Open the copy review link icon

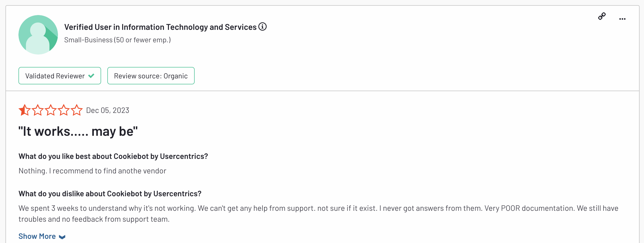(x=602, y=16)
